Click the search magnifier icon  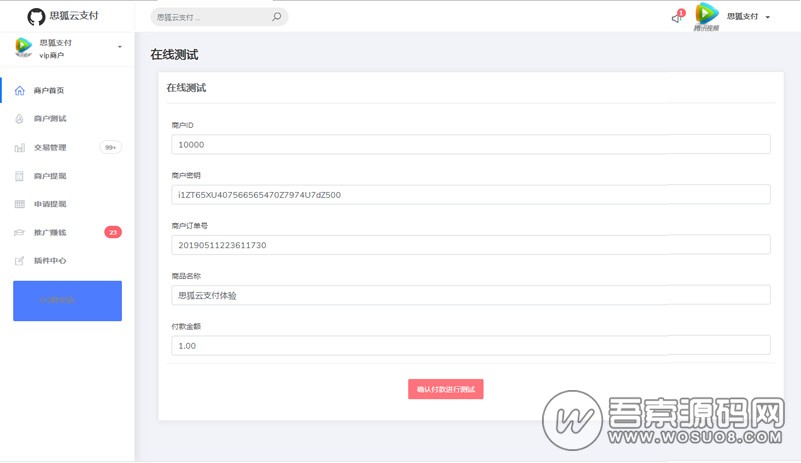[276, 17]
